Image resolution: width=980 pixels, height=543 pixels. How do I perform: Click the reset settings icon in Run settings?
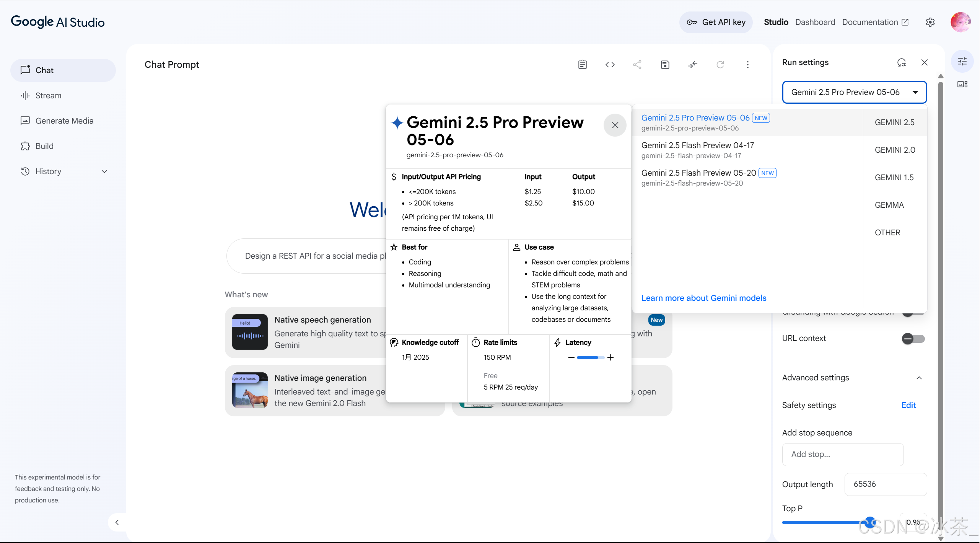902,62
